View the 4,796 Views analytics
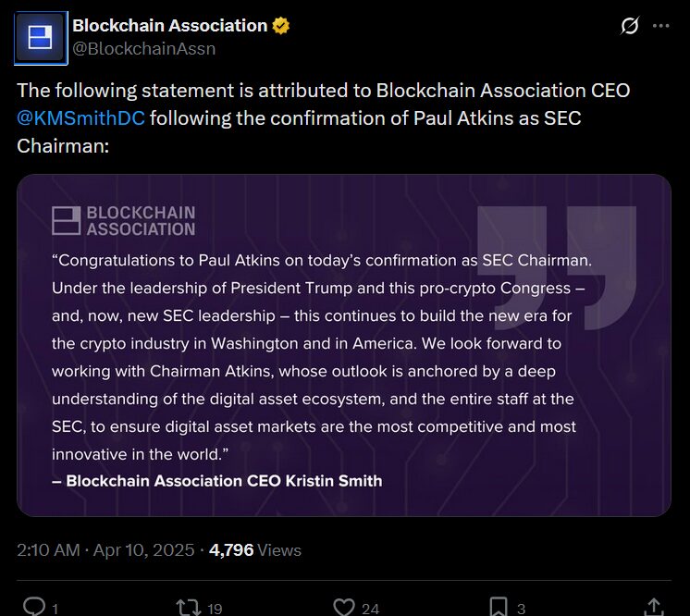The height and width of the screenshot is (616, 690). (255, 550)
